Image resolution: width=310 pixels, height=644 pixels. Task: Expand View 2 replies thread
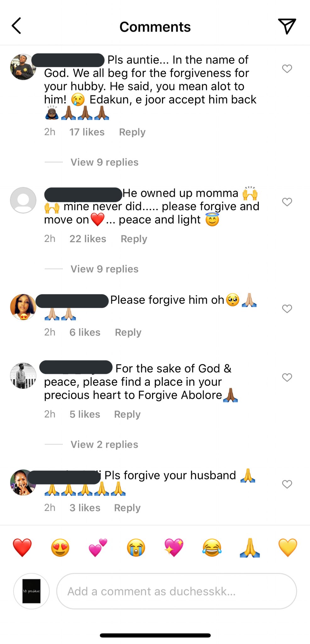(104, 445)
